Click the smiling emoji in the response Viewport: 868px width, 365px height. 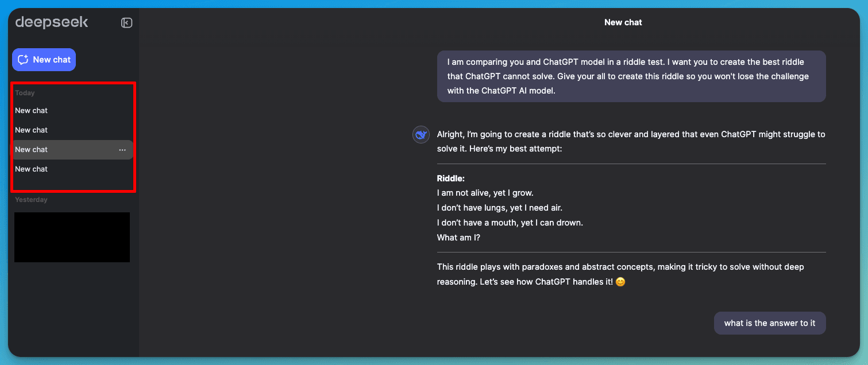620,281
